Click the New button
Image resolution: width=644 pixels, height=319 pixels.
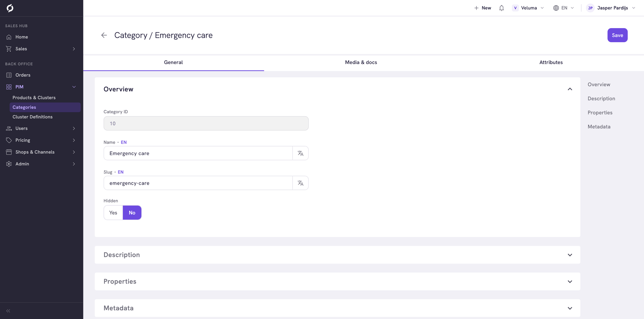coord(483,8)
